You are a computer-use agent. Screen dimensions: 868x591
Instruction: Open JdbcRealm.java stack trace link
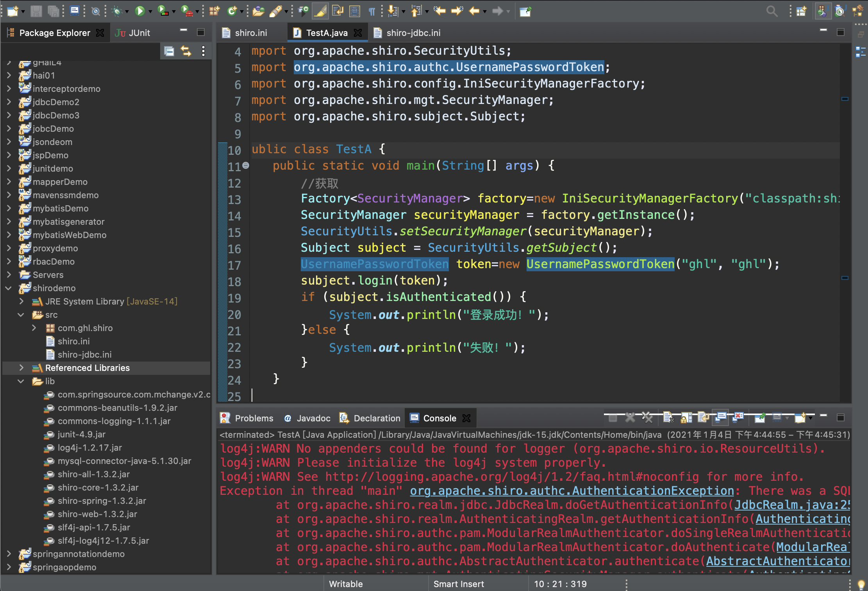(792, 505)
